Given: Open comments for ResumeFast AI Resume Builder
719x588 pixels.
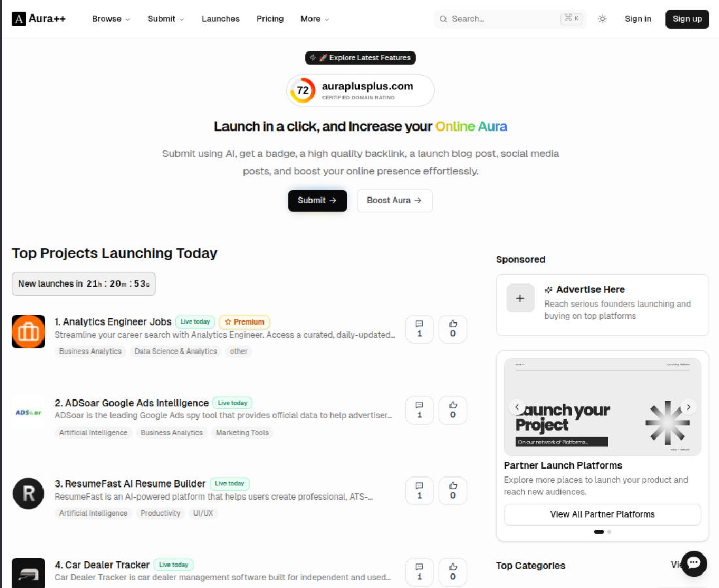Looking at the screenshot, I should 419,491.
